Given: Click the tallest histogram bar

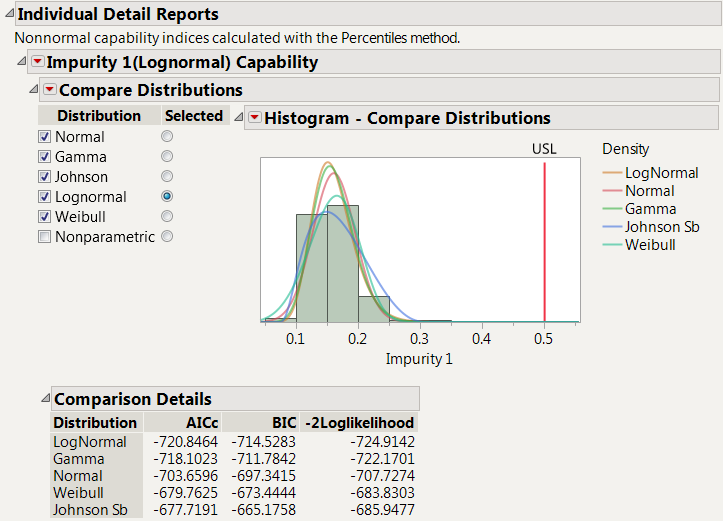Looking at the screenshot, I should point(343,264).
